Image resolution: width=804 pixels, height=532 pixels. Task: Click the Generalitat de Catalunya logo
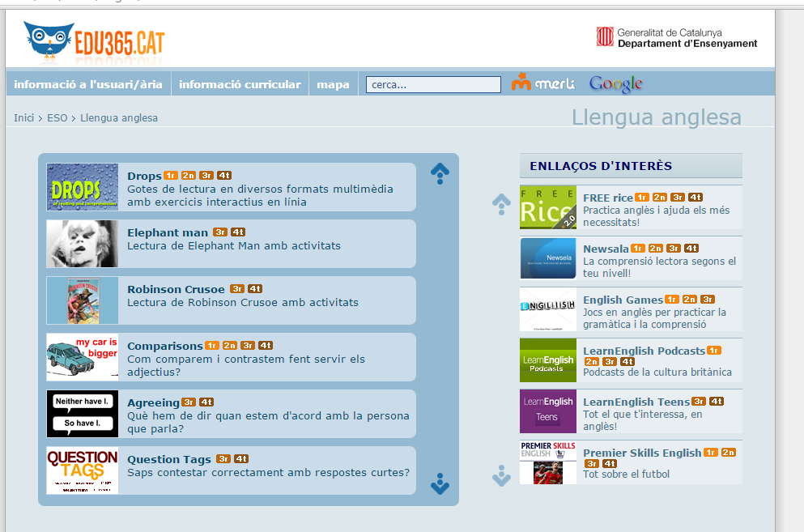[677, 37]
